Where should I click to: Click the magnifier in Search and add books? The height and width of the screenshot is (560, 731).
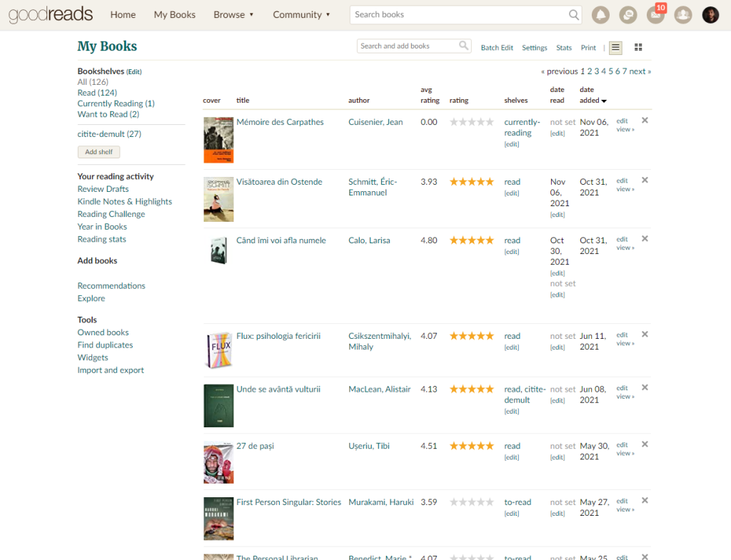tap(463, 46)
